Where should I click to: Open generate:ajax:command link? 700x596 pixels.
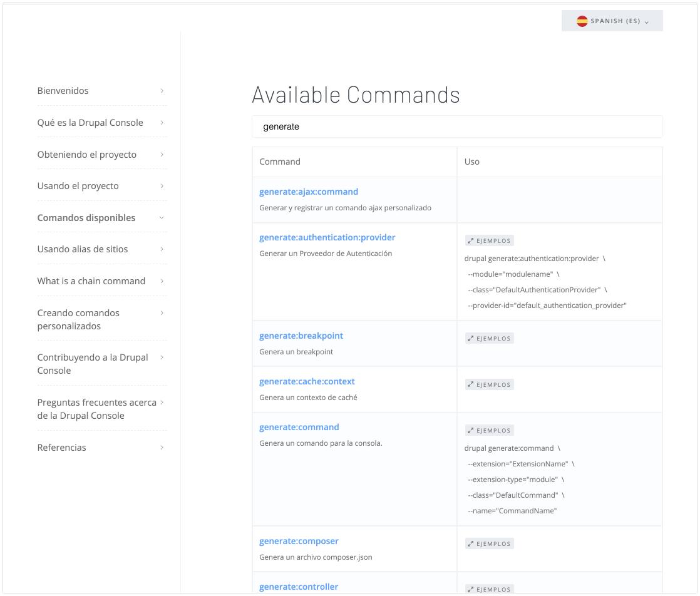309,192
